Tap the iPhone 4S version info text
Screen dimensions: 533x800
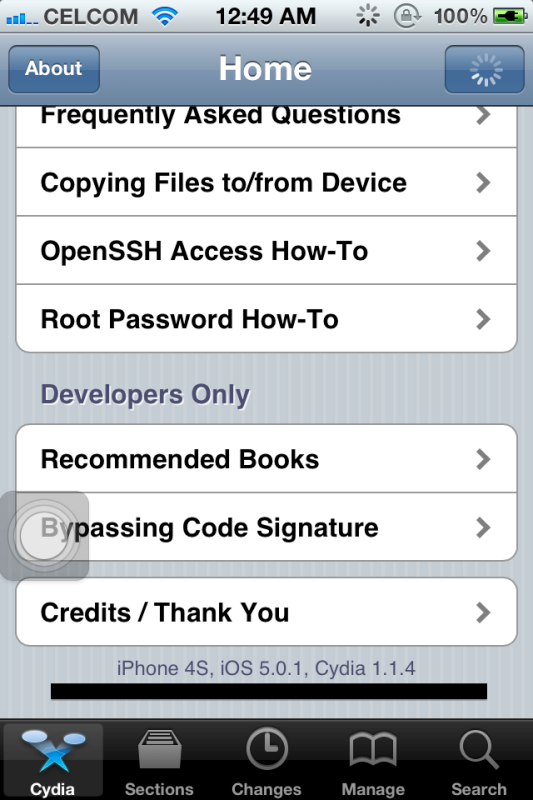[x=266, y=668]
